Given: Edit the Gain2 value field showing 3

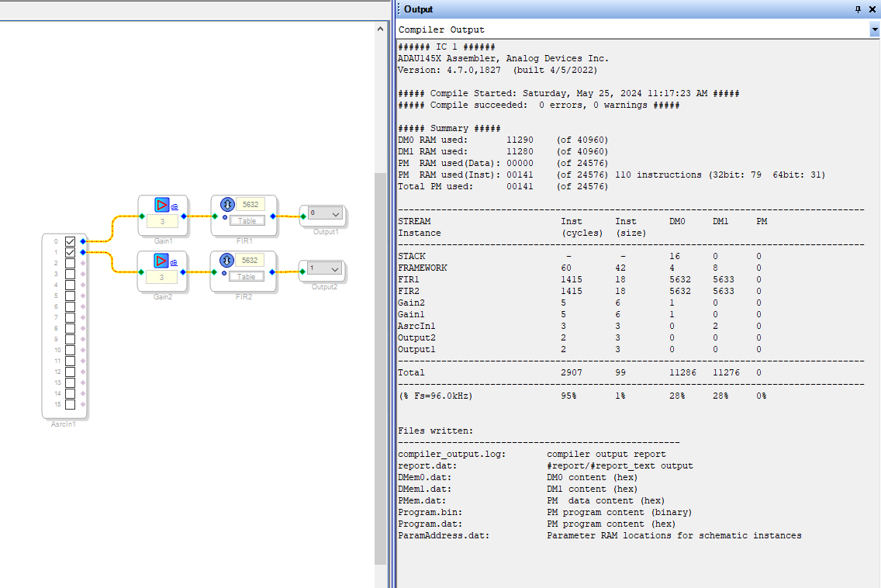Looking at the screenshot, I should point(162,277).
